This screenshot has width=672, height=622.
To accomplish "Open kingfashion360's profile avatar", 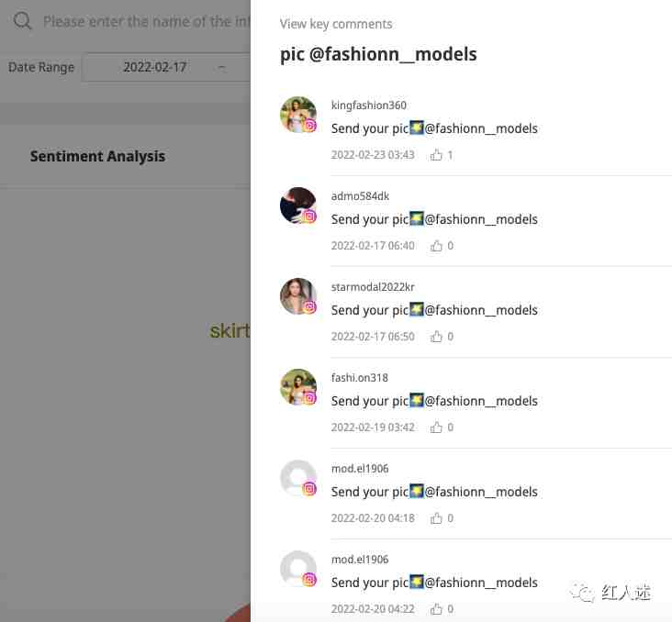I will [298, 115].
